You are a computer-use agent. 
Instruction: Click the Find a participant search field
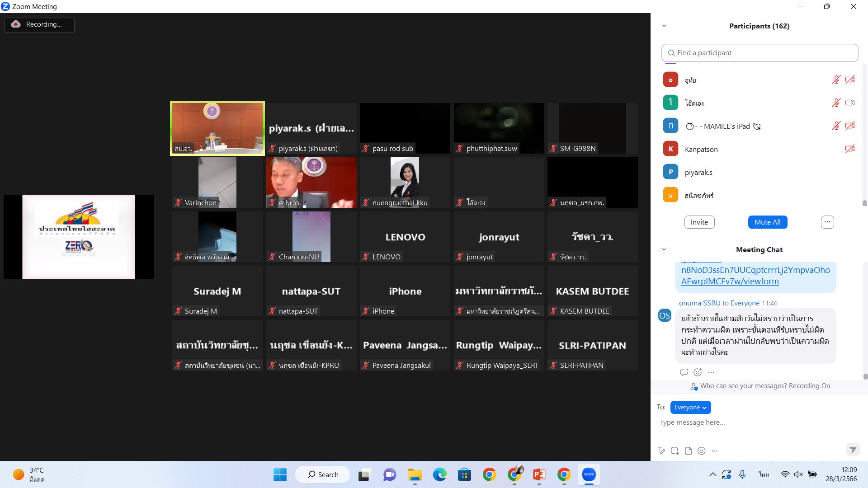click(x=759, y=53)
